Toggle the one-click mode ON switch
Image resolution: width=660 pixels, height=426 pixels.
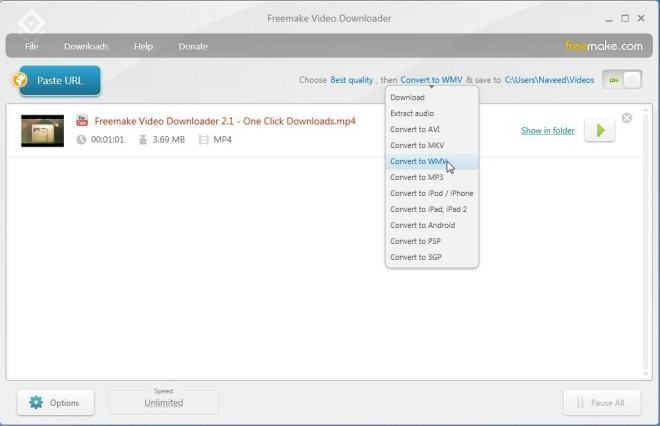tap(622, 80)
